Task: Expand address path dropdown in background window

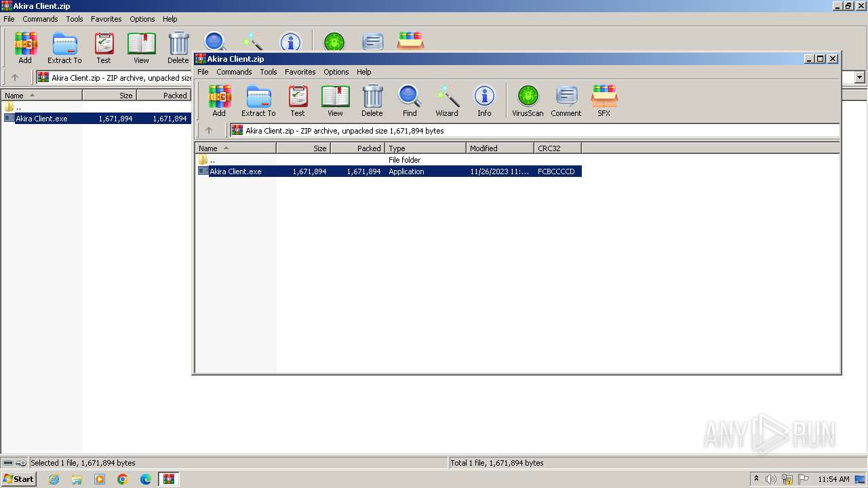Action: point(860,77)
